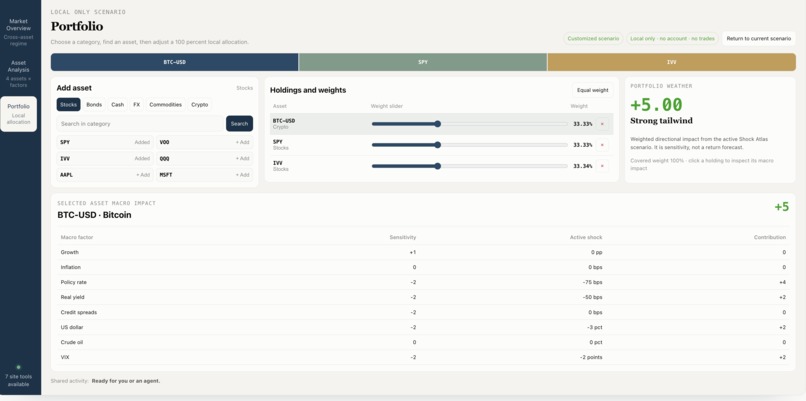Remove BTC-USD holding with its x button
The height and width of the screenshot is (401, 806).
[602, 124]
